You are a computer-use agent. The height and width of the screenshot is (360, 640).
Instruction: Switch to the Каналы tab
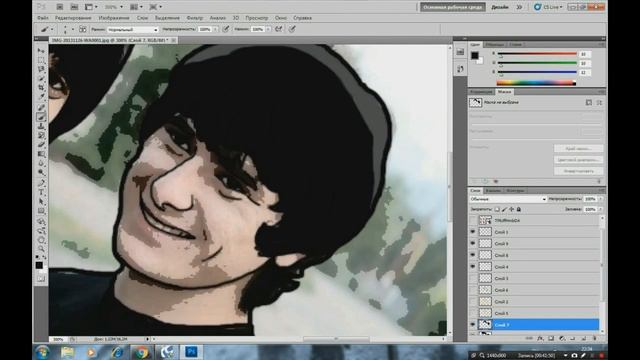pos(493,191)
